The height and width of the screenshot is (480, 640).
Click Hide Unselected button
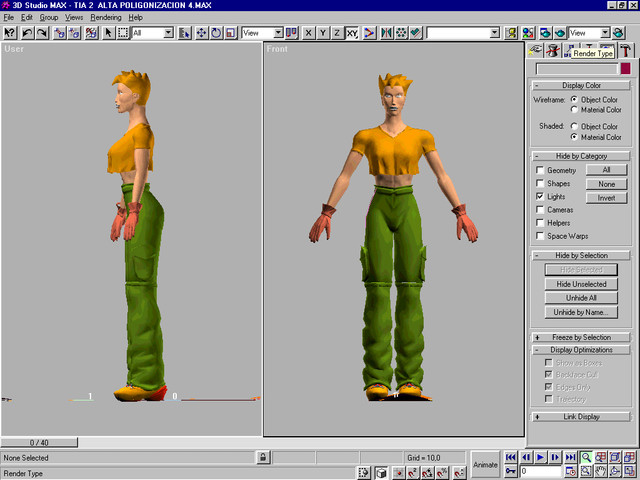coord(581,284)
